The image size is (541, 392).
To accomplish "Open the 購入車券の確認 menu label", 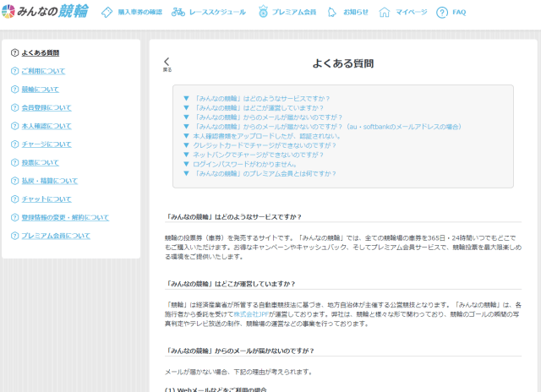I will 140,13.
